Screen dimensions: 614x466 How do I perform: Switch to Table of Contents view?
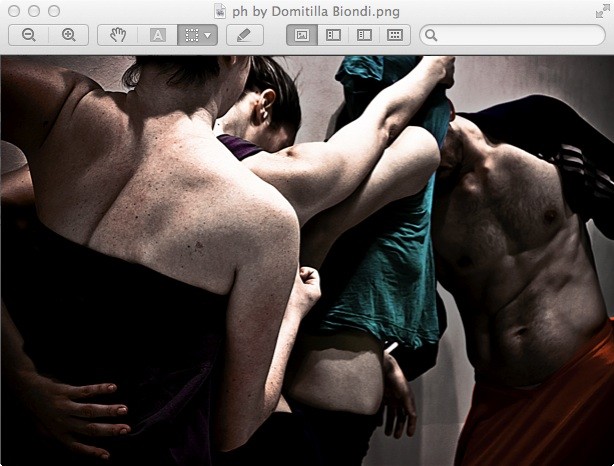364,35
